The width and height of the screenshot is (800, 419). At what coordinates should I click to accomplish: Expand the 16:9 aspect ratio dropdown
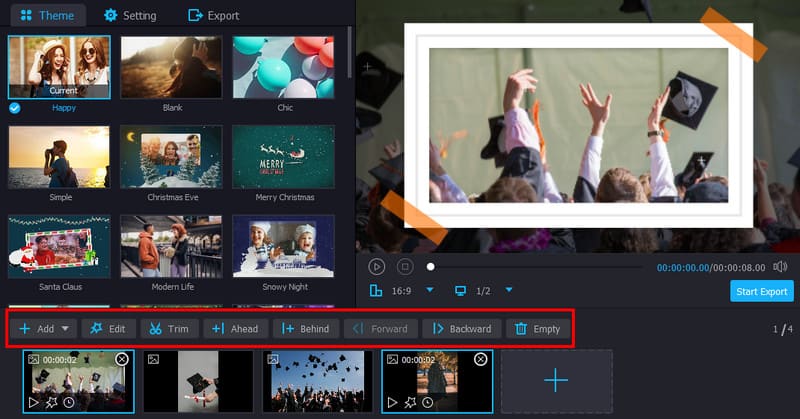(430, 290)
